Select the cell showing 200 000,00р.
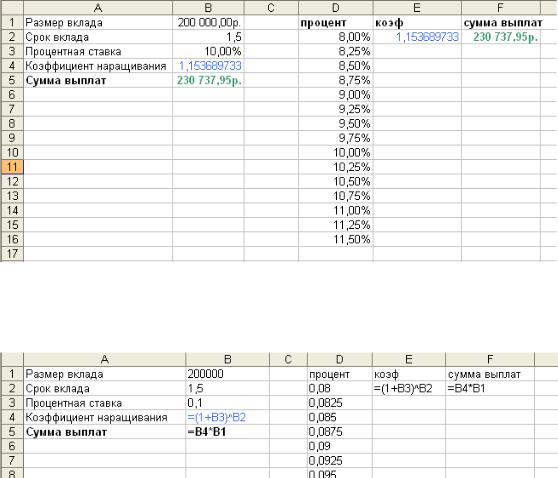The height and width of the screenshot is (478, 558). pyautogui.click(x=208, y=22)
